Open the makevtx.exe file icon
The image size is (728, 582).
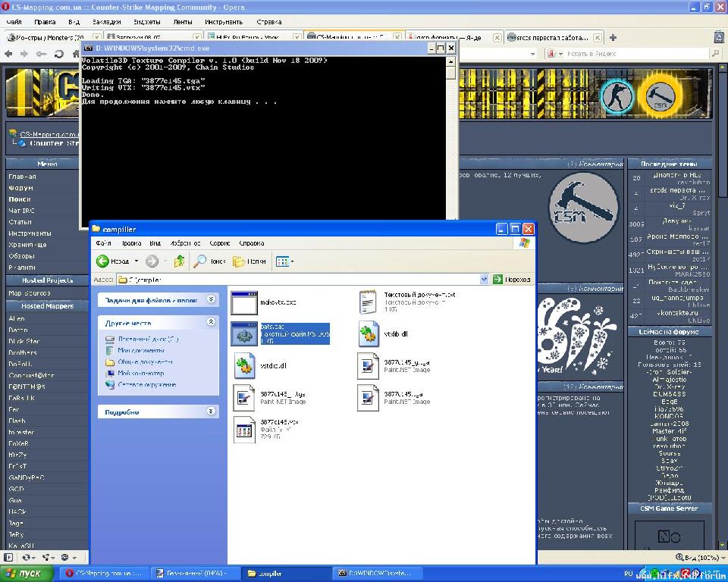coord(245,302)
